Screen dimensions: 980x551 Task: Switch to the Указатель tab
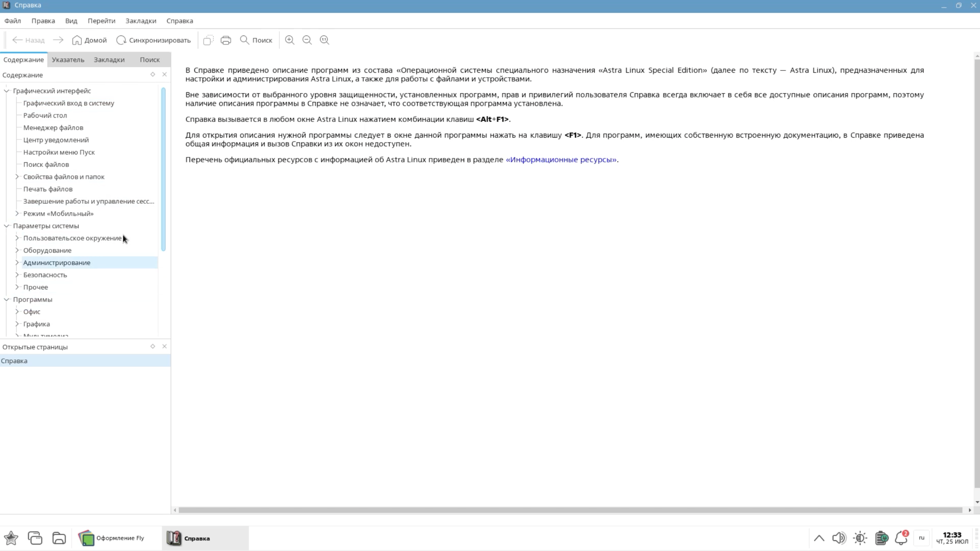pyautogui.click(x=68, y=60)
